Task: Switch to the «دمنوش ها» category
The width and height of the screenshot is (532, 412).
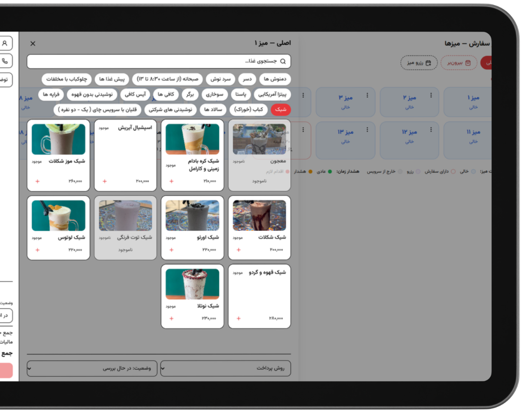Action: [275, 79]
